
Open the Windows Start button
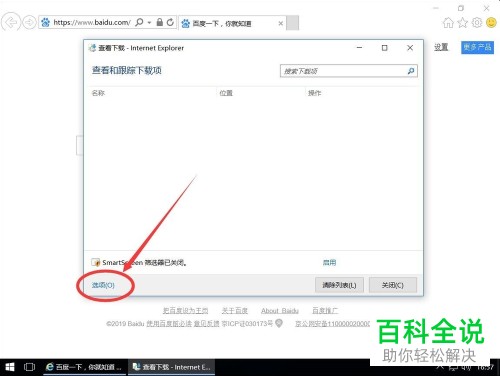(10, 367)
